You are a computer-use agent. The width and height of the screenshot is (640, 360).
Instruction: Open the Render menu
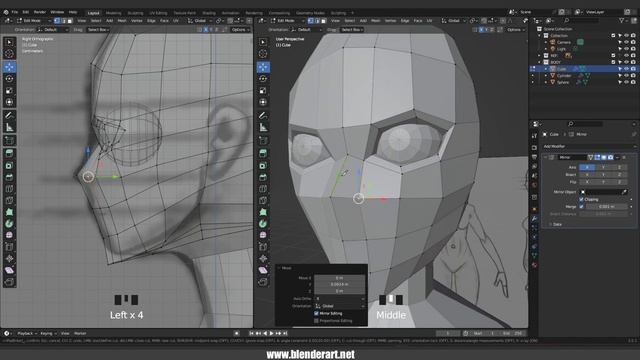point(40,12)
